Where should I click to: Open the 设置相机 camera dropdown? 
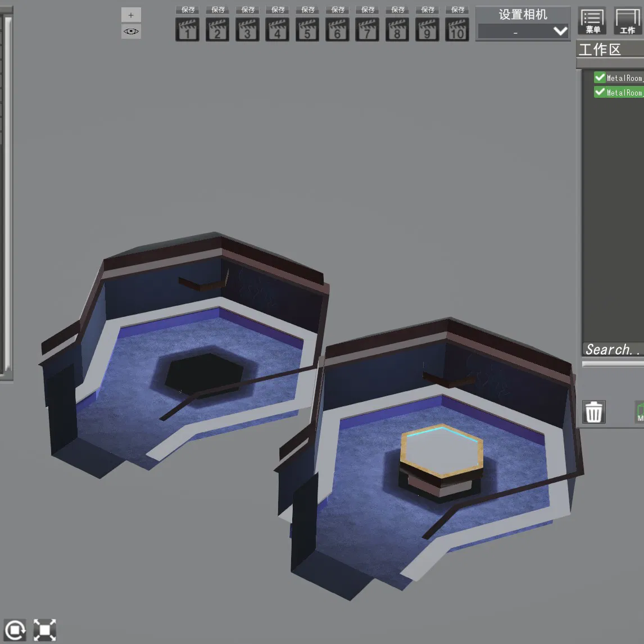point(523,31)
